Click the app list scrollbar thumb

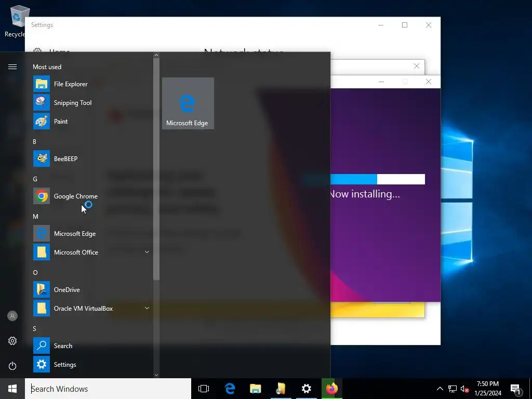pos(156,169)
